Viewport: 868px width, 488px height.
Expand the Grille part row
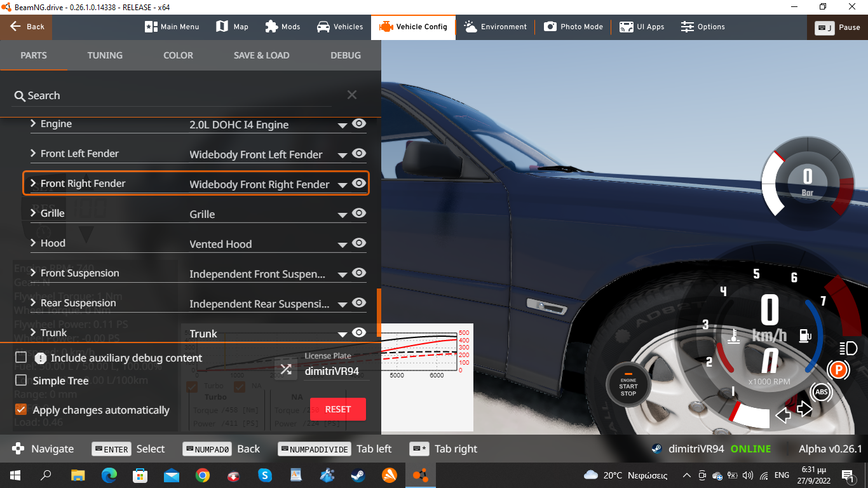(33, 213)
